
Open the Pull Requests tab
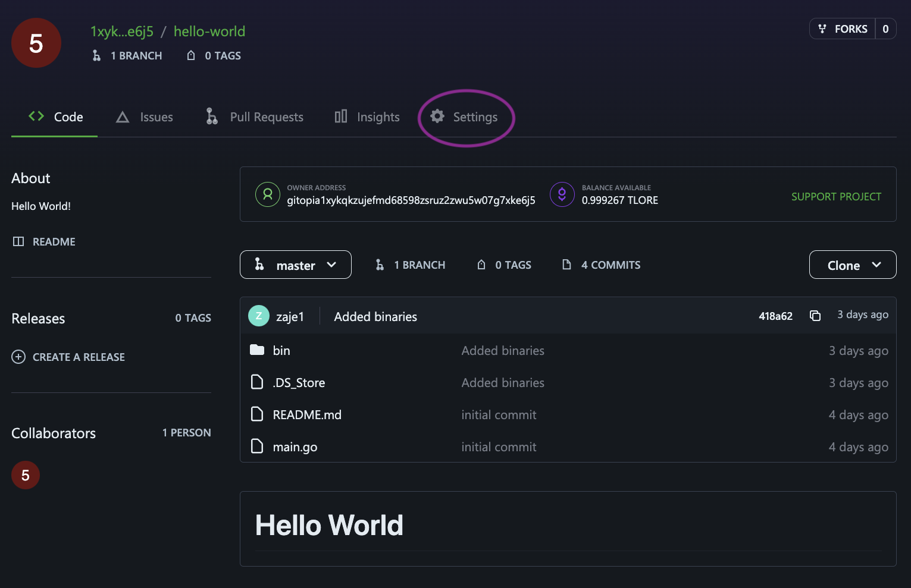coord(254,117)
